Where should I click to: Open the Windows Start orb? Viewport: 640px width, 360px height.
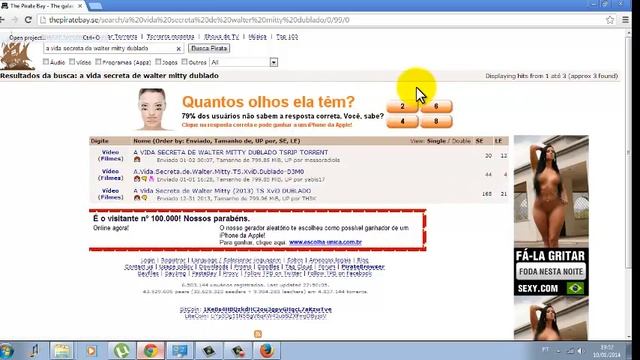[7, 351]
